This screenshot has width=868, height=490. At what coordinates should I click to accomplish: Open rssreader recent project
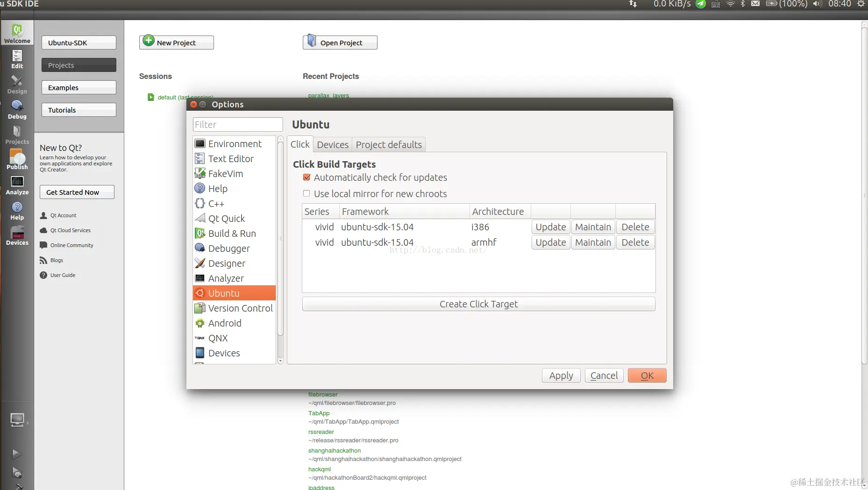tap(321, 432)
